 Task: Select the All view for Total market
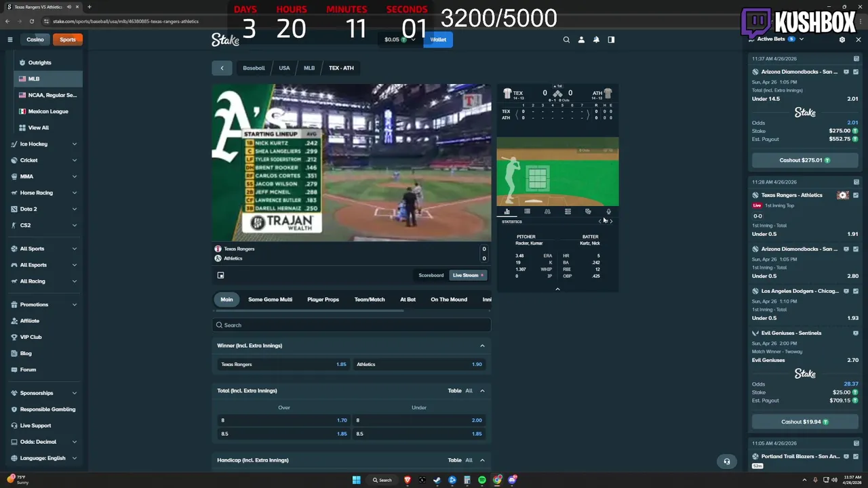coord(469,390)
